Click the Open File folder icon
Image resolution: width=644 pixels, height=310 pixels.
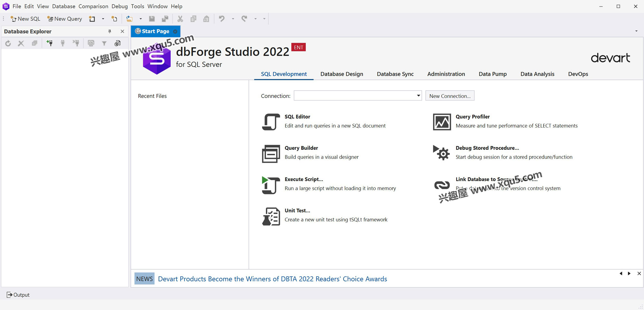click(129, 19)
